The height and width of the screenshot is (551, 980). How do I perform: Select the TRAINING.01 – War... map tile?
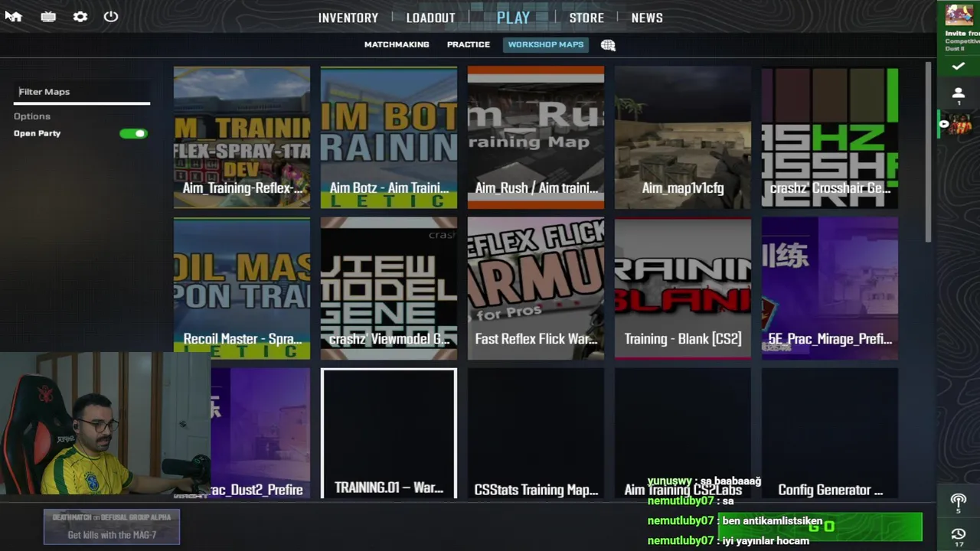click(x=389, y=433)
